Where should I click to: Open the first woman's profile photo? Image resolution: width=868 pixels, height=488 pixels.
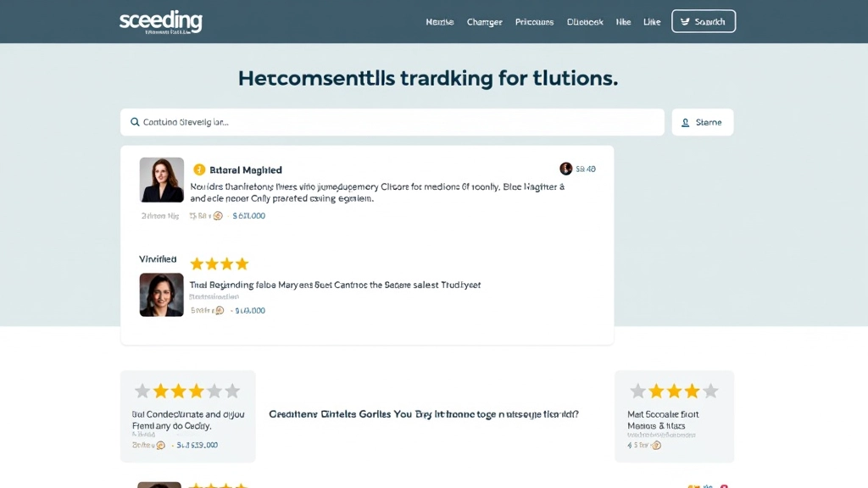(x=162, y=180)
